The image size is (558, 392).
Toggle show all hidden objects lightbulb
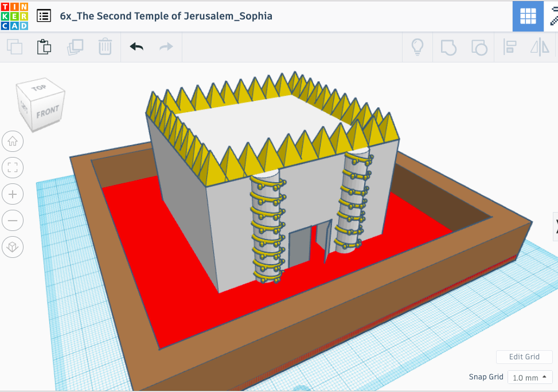[x=417, y=47]
